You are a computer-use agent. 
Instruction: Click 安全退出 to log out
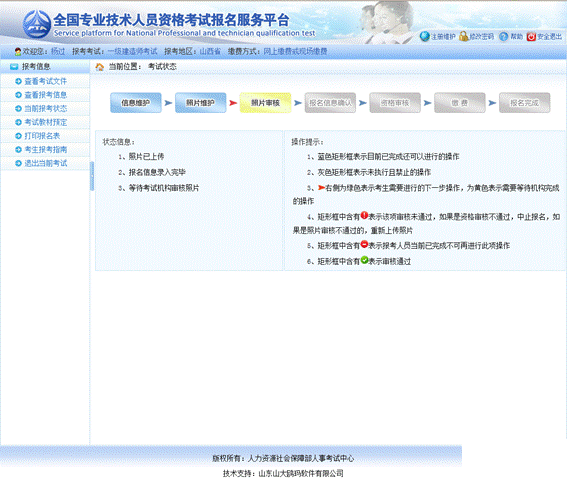(x=549, y=37)
